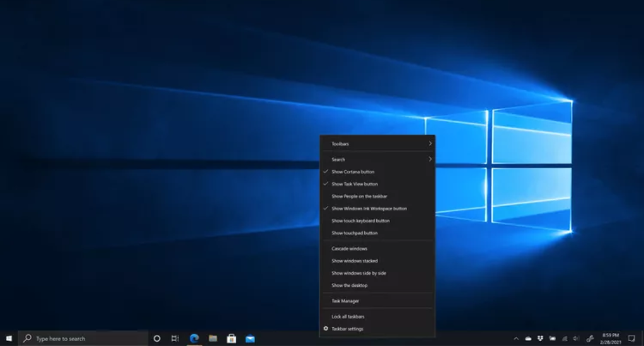The image size is (644, 346).
Task: Open Windows Ink Workspace pen icon
Action: (x=590, y=338)
